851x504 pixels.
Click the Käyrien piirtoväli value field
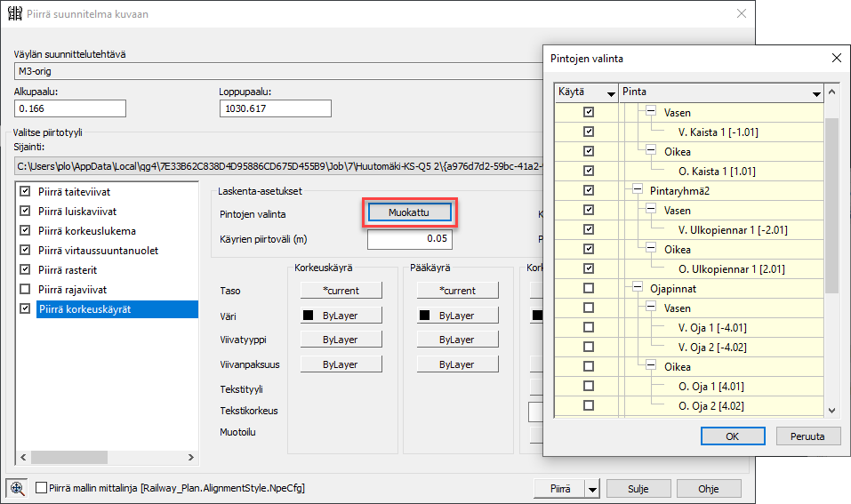(410, 239)
